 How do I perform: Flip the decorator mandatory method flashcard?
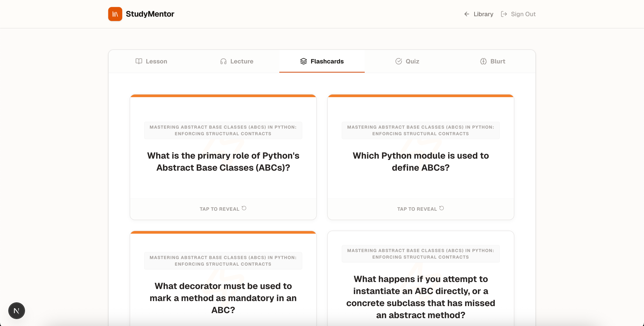[223, 298]
